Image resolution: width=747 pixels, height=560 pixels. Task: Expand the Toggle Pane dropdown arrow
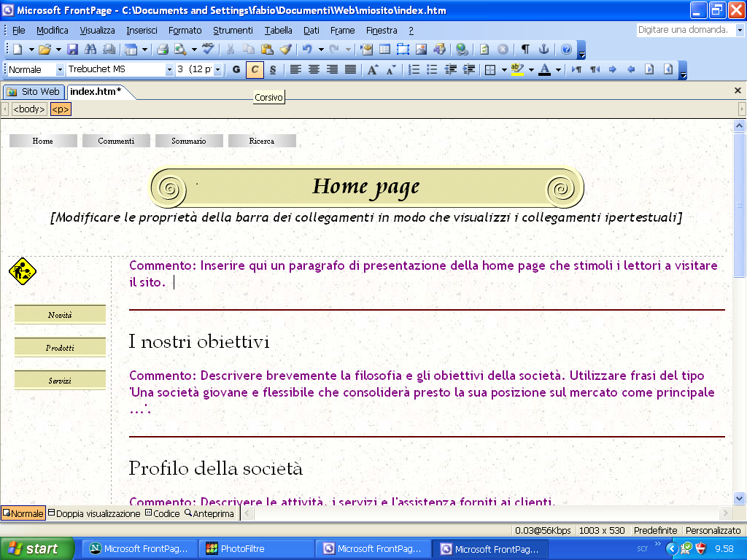point(144,49)
